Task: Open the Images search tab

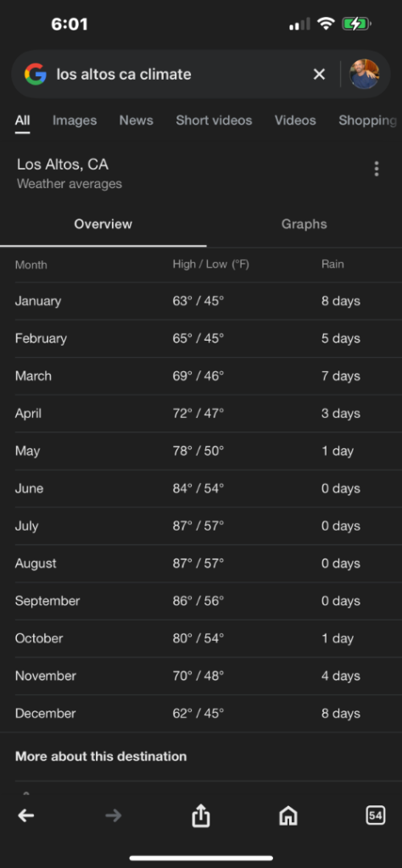Action: [75, 120]
